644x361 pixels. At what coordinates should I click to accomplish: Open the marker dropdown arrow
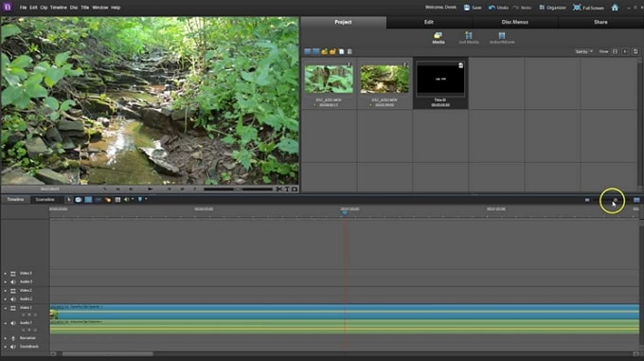click(146, 200)
